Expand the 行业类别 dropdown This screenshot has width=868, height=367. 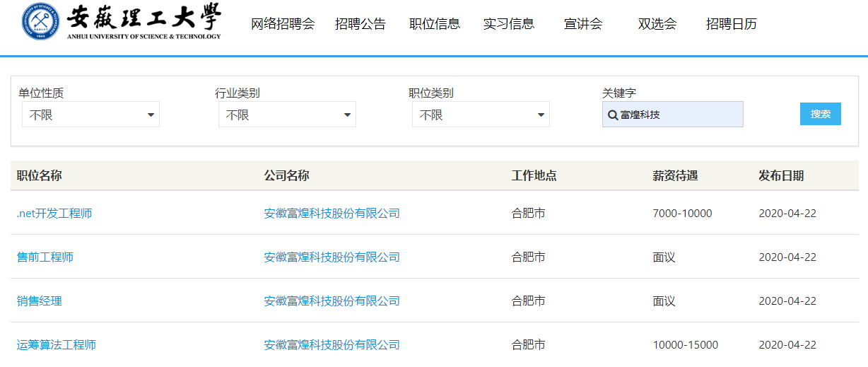[x=287, y=115]
